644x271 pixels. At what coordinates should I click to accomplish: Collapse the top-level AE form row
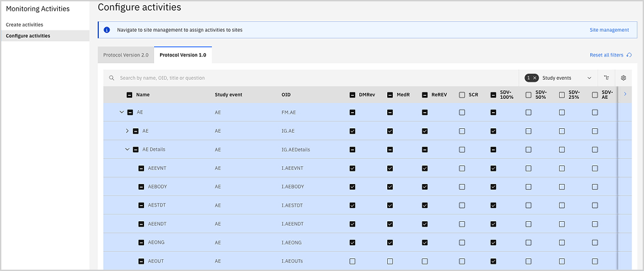121,112
